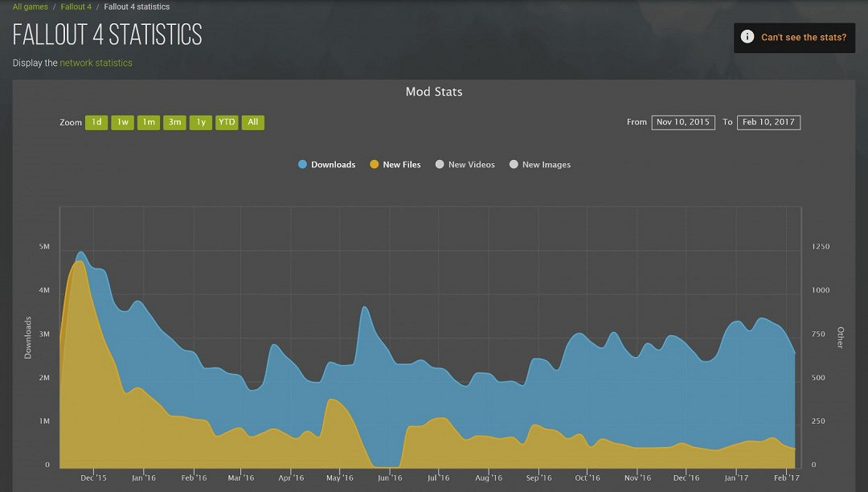Open the All games breadcrumb link
Image resolution: width=868 pixels, height=492 pixels.
tap(30, 6)
